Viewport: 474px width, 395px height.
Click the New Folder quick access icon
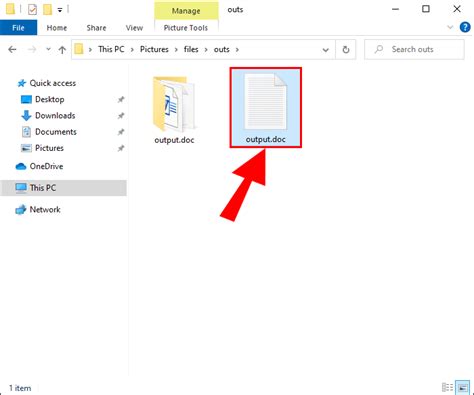pos(47,10)
